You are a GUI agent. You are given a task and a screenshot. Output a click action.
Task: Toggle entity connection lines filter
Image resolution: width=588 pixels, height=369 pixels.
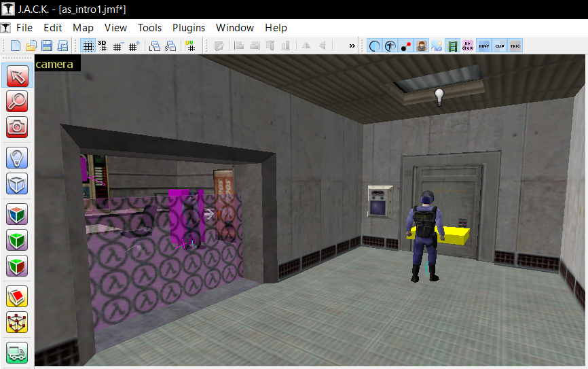(406, 46)
